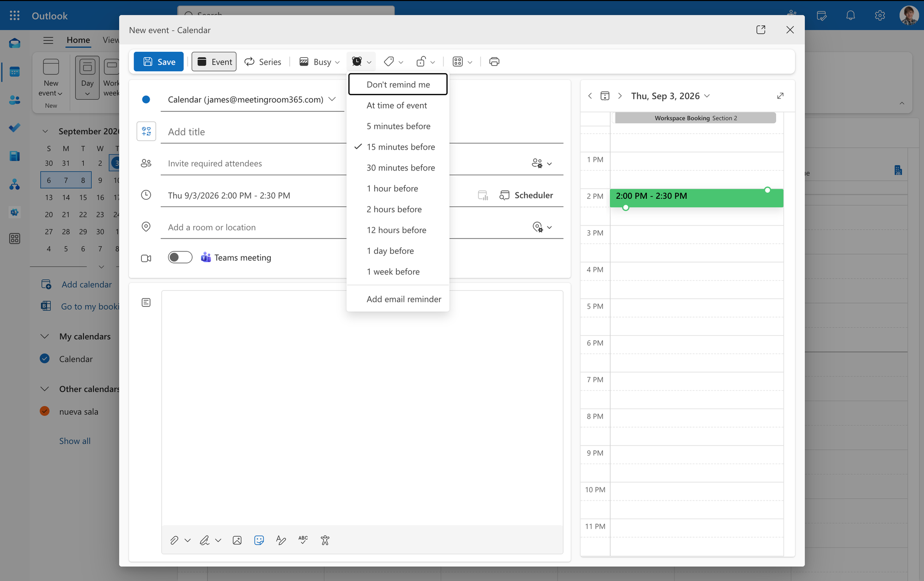Choose Don't remind me
Image resolution: width=924 pixels, height=581 pixels.
tap(398, 84)
